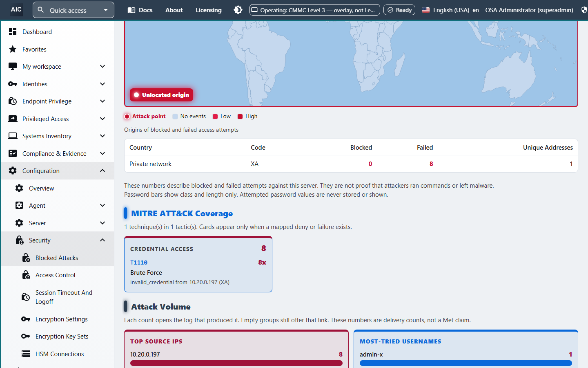Collapse the Configuration section chevron

102,171
